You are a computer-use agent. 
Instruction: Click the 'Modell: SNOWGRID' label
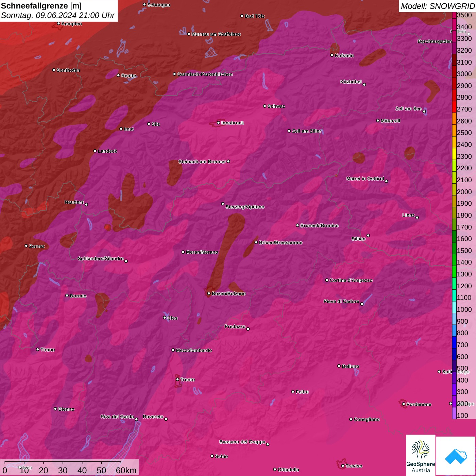coord(438,6)
